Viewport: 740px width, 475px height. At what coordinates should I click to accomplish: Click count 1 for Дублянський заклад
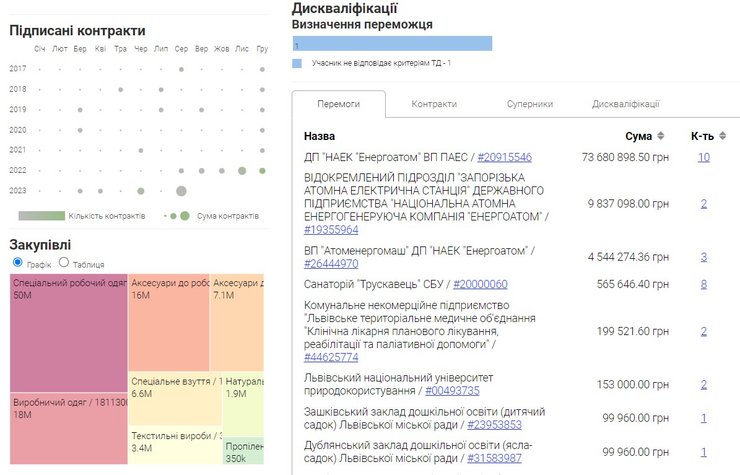coord(704,452)
